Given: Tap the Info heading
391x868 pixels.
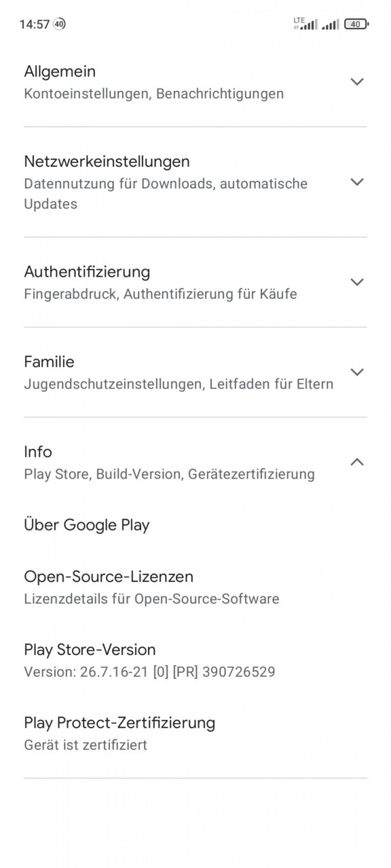Looking at the screenshot, I should pos(38,452).
